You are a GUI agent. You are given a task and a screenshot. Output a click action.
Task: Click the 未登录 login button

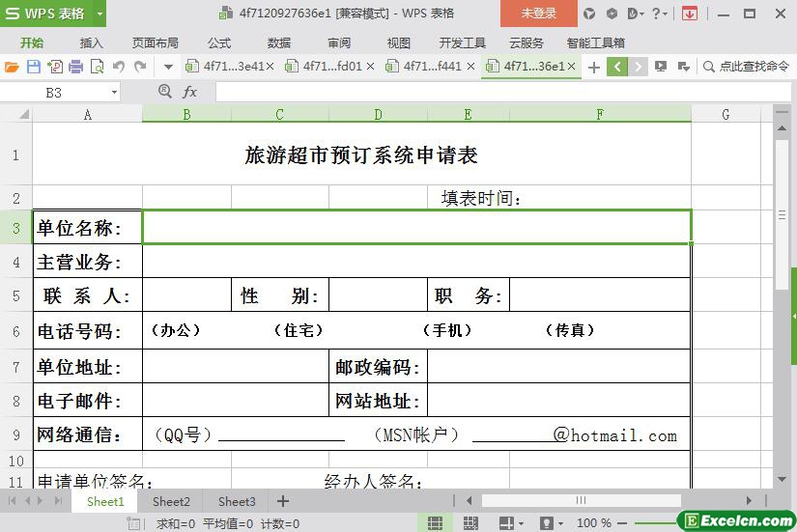pos(539,14)
